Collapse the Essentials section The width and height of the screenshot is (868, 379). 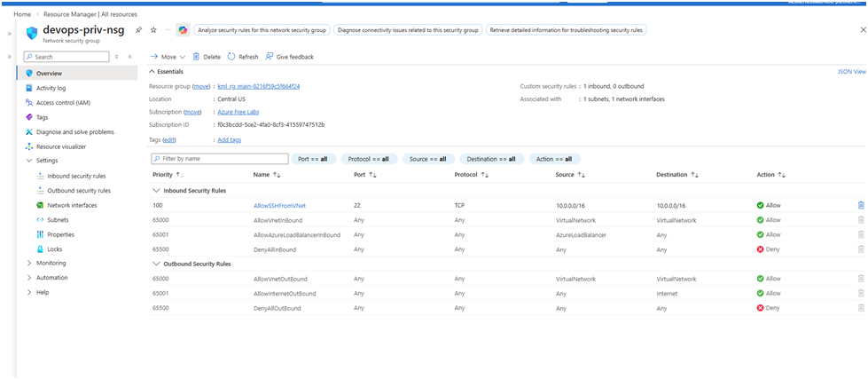[152, 72]
